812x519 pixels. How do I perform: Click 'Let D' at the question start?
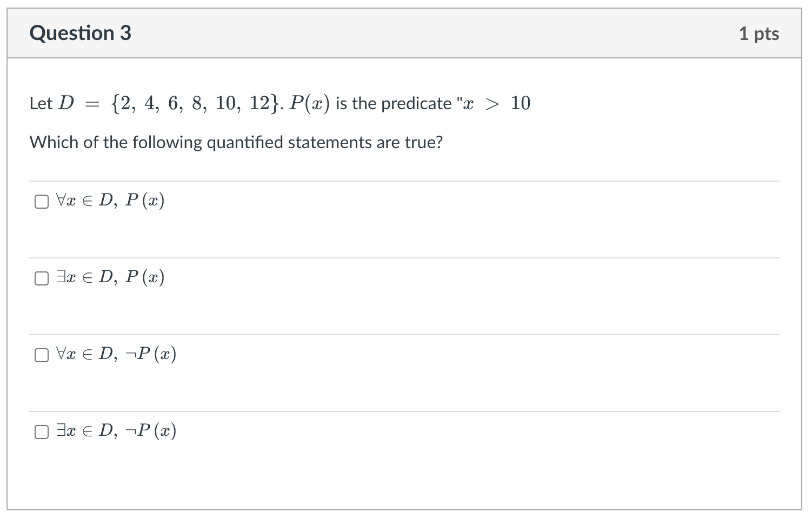click(x=52, y=103)
